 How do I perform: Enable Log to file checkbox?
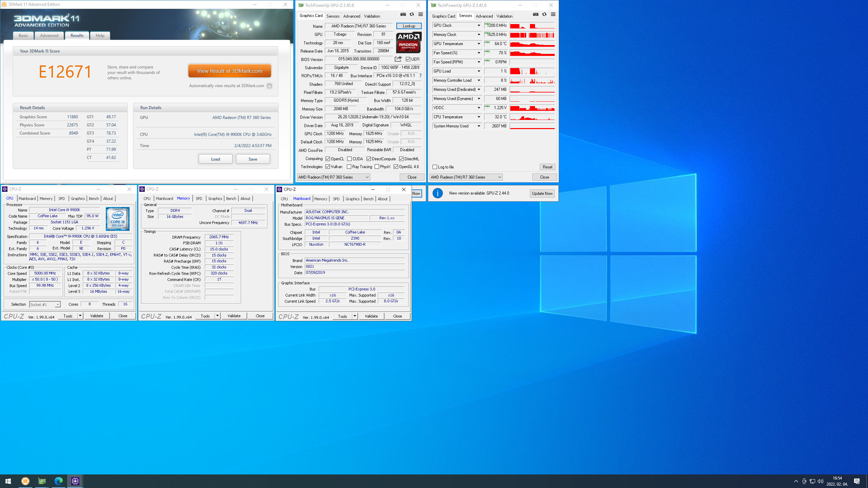tap(435, 167)
